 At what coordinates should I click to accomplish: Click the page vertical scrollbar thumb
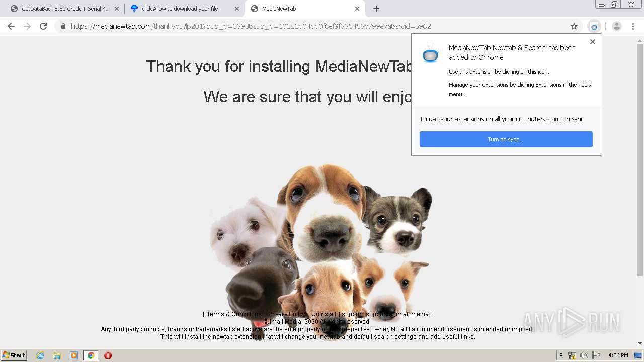(640, 160)
